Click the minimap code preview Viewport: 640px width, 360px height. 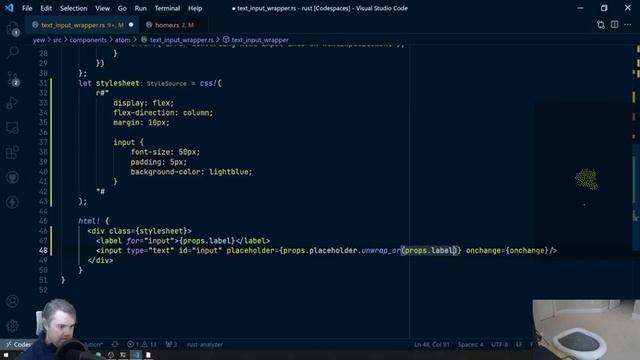tap(586, 180)
